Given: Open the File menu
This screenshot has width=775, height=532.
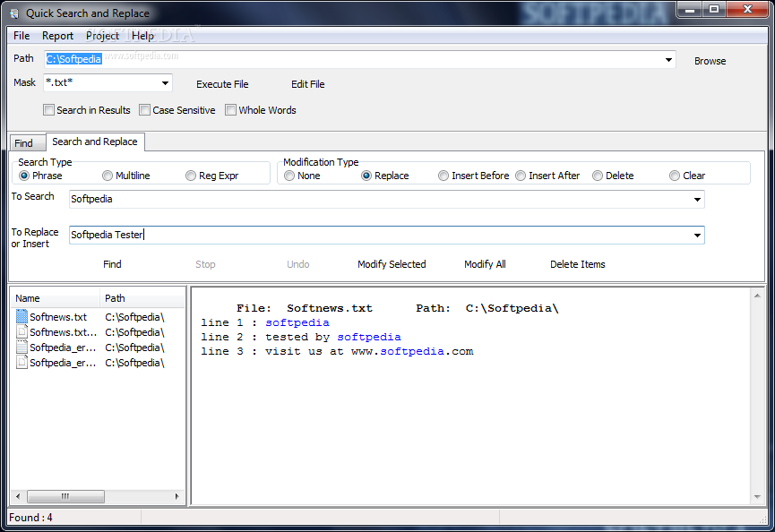Looking at the screenshot, I should click(x=22, y=36).
